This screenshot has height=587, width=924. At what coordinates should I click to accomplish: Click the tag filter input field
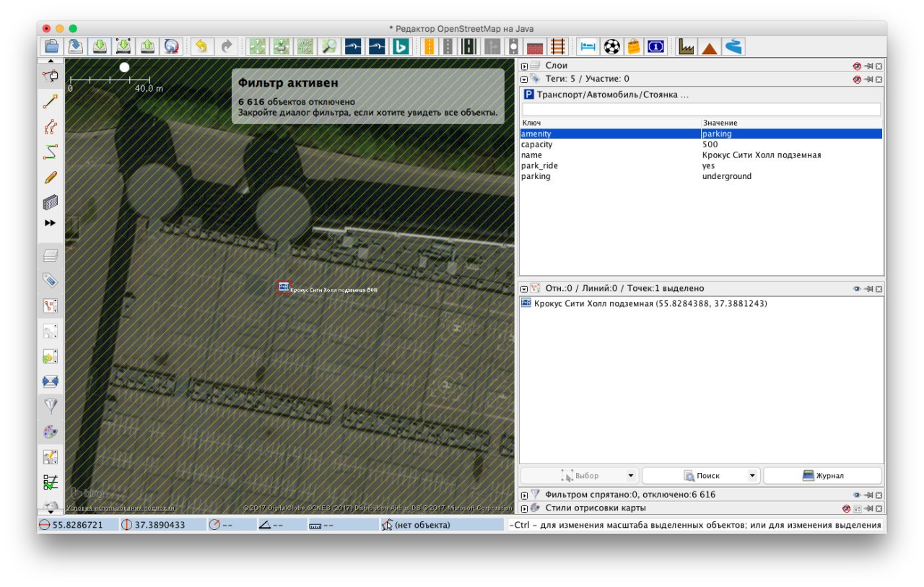tap(701, 110)
